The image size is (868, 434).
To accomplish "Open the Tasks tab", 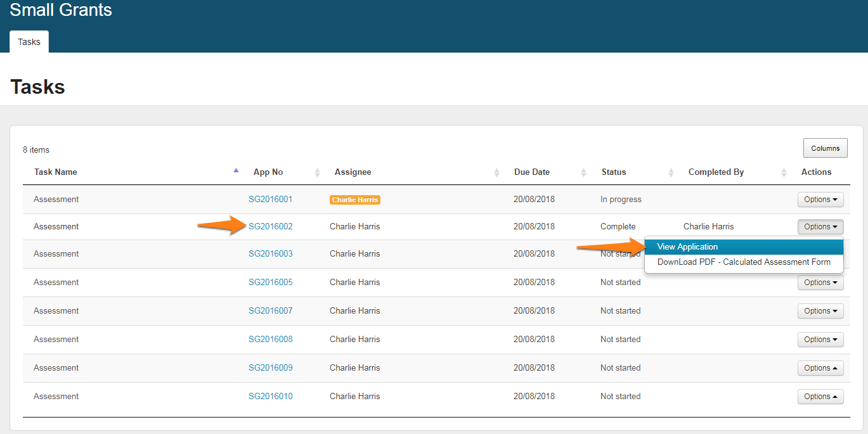I will pyautogui.click(x=29, y=42).
